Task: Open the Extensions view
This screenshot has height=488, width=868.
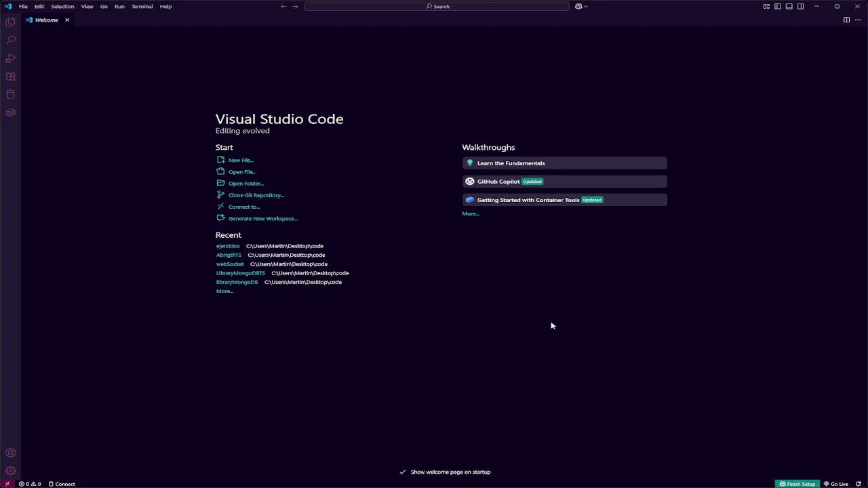Action: [10, 77]
